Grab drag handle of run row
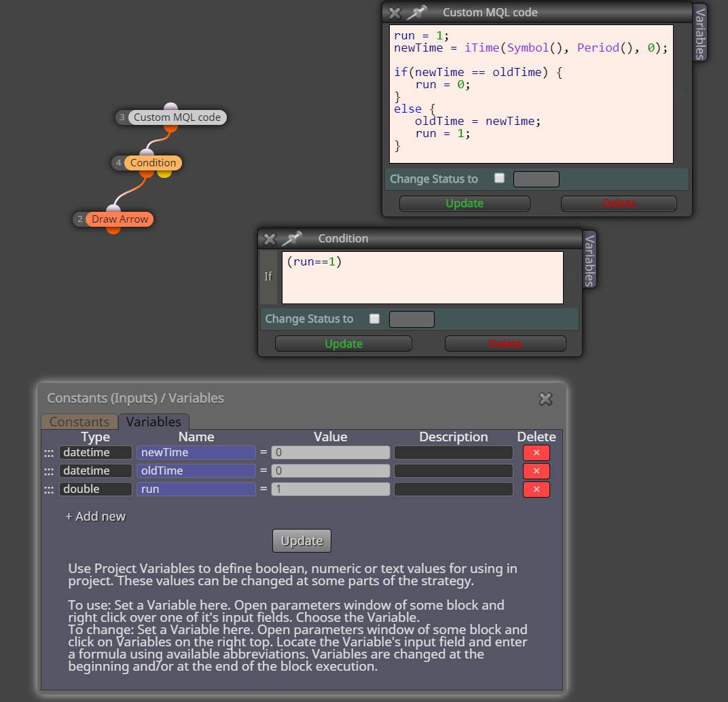Screen dimensions: 728x702 pos(49,489)
